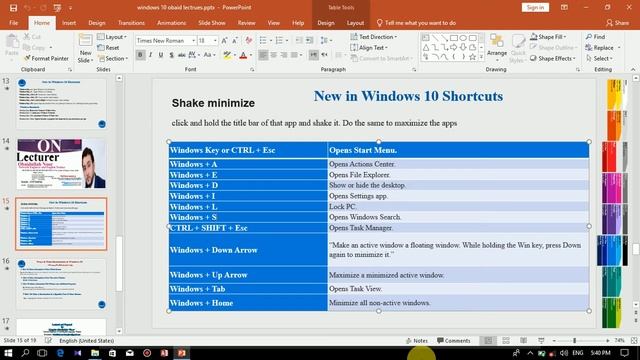Open the Windows Start menu

(8, 353)
